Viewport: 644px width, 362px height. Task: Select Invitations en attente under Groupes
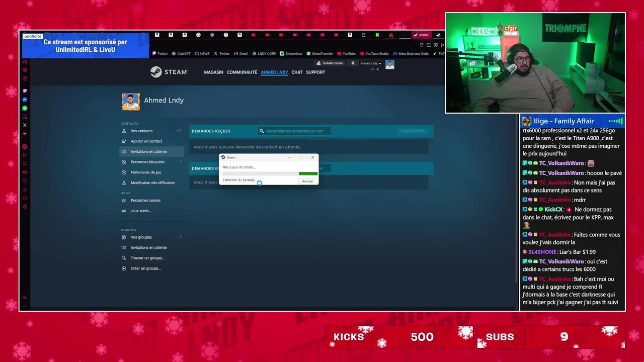(x=151, y=247)
